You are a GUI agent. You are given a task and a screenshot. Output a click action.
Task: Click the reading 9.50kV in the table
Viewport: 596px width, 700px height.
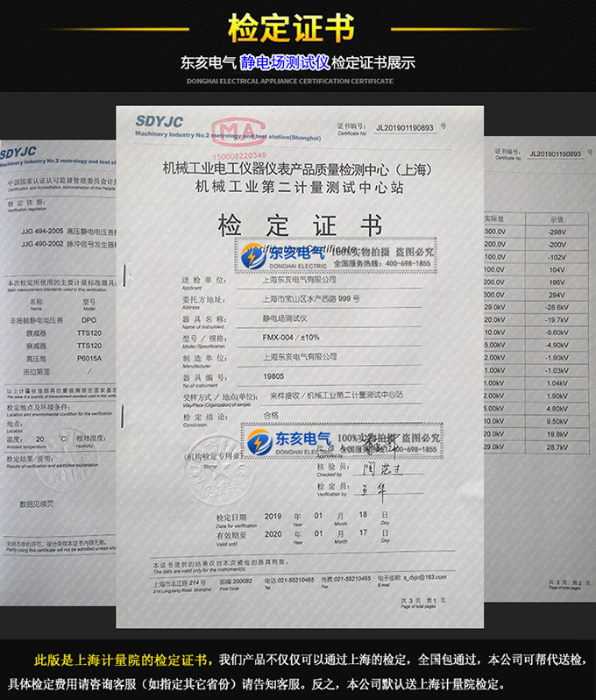[557, 421]
